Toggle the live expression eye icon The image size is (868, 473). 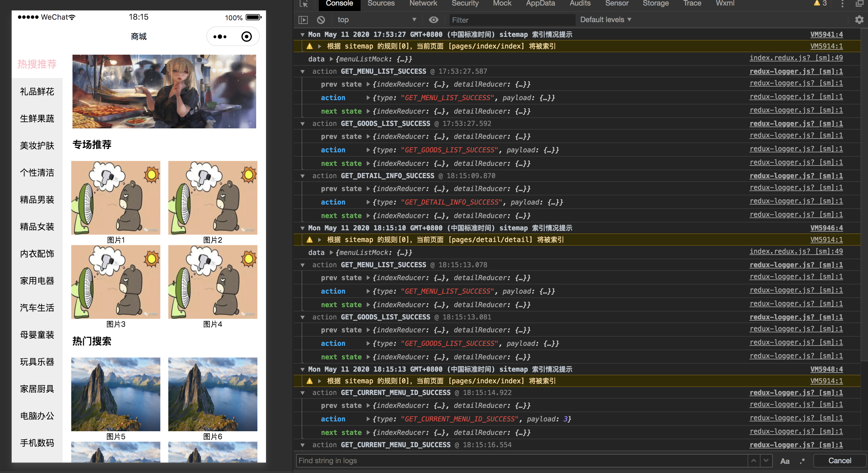433,20
